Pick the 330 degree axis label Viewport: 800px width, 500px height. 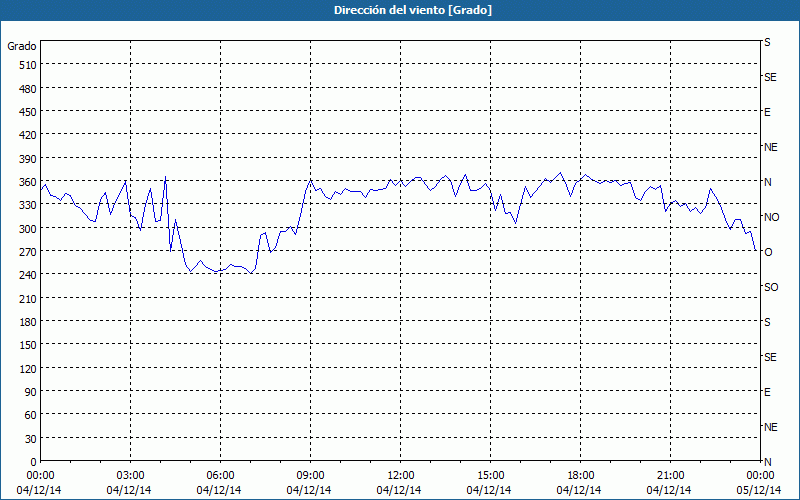click(x=28, y=205)
